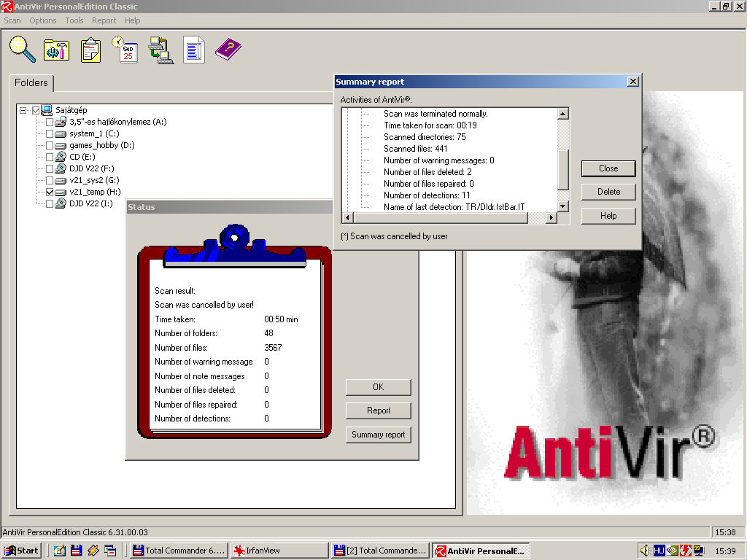The height and width of the screenshot is (560, 747).
Task: Enable the games_hobby (D:) drive checkbox
Action: point(50,145)
